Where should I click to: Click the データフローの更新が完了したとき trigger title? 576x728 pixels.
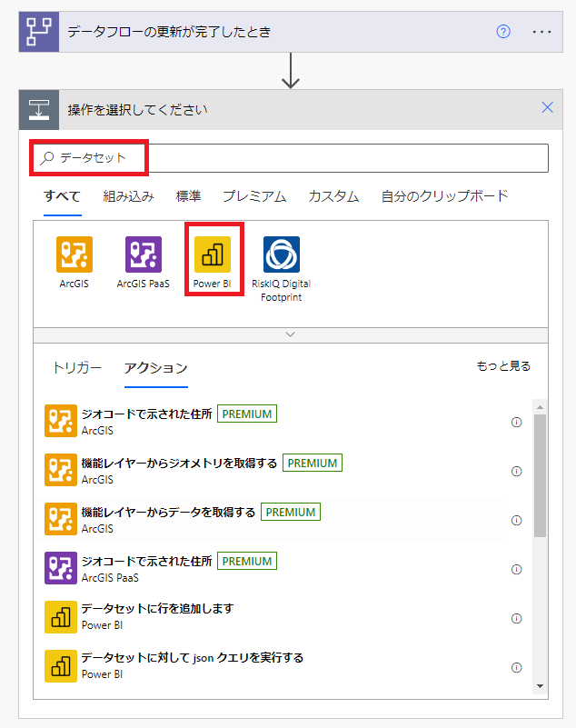pos(169,32)
